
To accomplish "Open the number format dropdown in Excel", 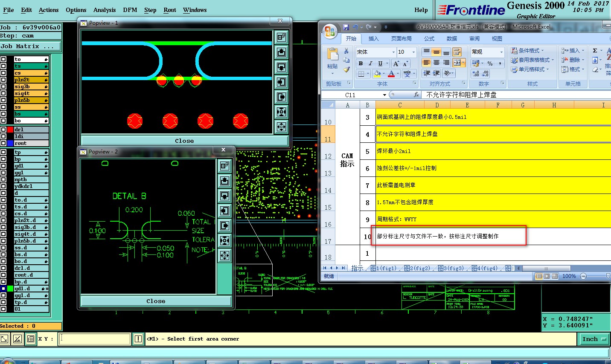I will (501, 52).
